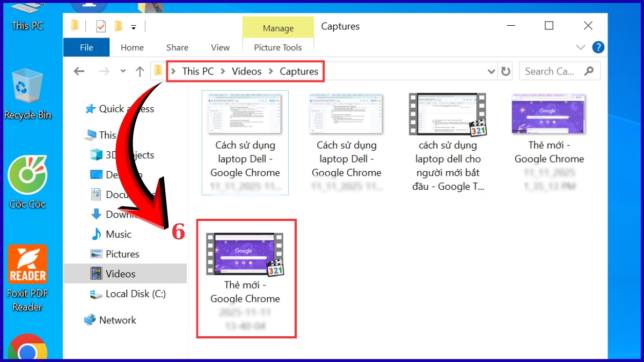Switch to the View ribbon tab
This screenshot has width=644, height=362.
[x=220, y=47]
